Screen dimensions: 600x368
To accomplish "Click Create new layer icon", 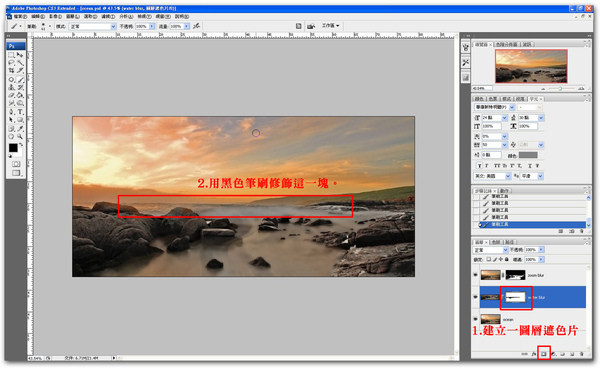I will pyautogui.click(x=572, y=354).
